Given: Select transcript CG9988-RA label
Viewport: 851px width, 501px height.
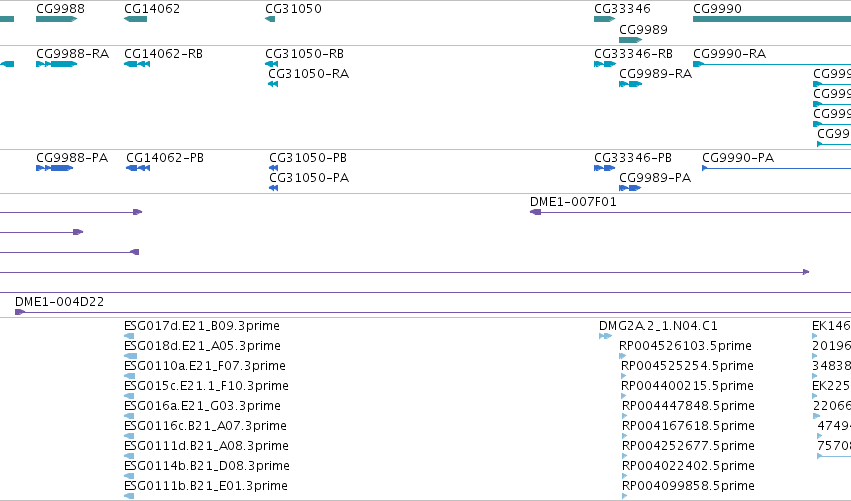Looking at the screenshot, I should coord(73,54).
